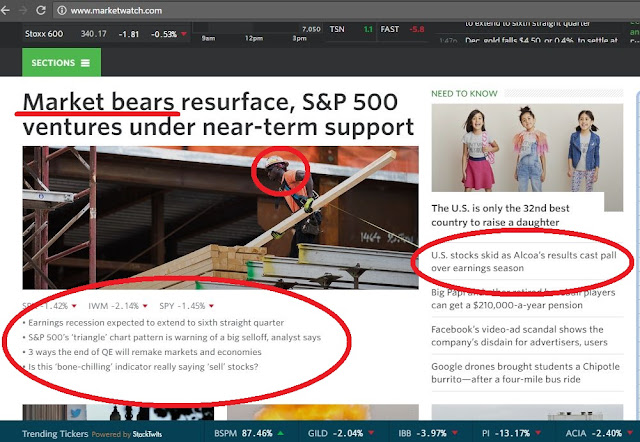The image size is (640, 442).
Task: Click the construction worker story image
Action: [220, 218]
